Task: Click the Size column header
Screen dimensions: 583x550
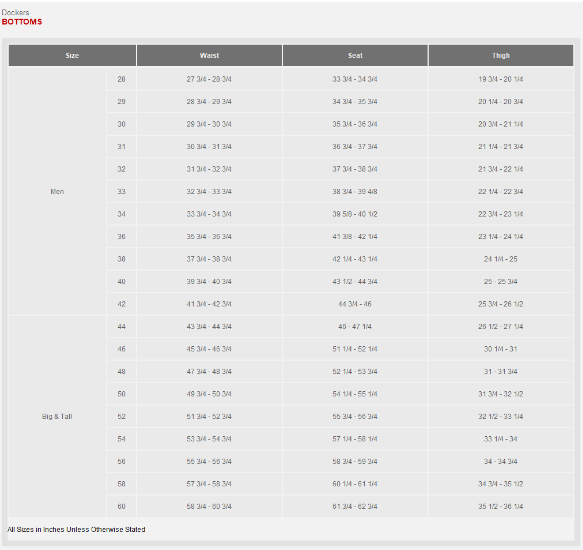Action: pyautogui.click(x=72, y=55)
